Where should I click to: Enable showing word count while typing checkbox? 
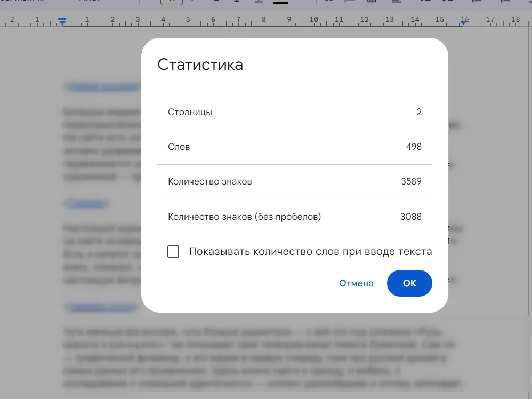[x=173, y=252]
